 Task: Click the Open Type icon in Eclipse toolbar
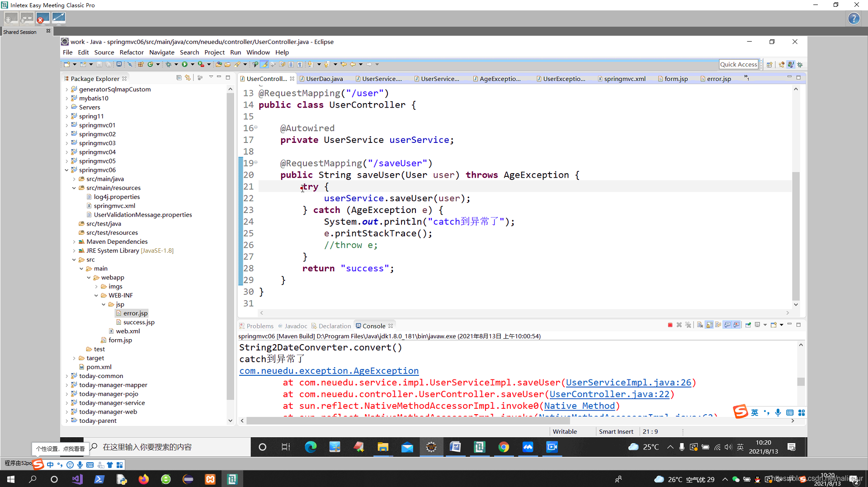(219, 64)
